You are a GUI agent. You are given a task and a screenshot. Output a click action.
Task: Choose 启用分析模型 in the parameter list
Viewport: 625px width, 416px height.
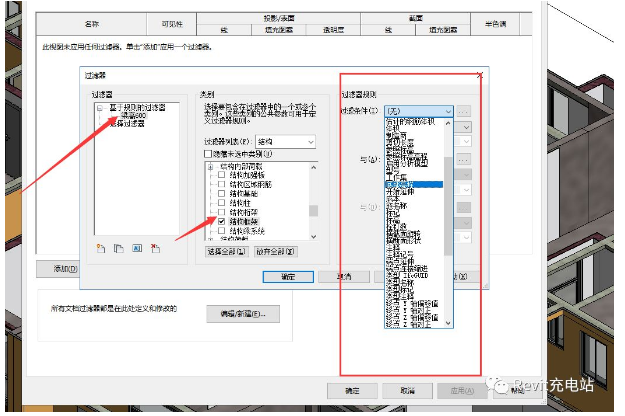pos(407,163)
